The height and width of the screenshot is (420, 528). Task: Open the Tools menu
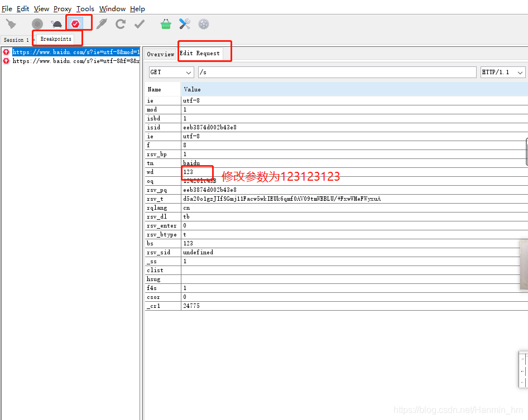85,9
